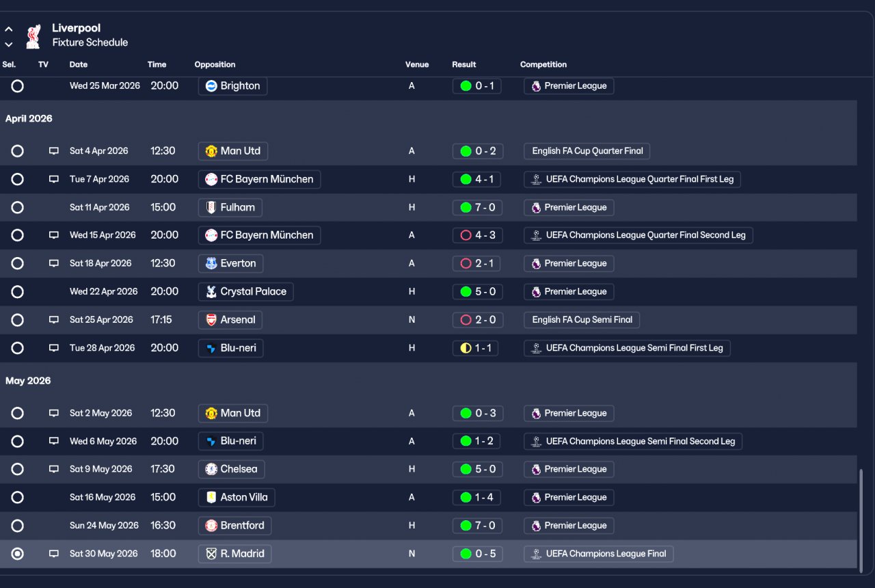Click the Aston Villa club badge icon
This screenshot has height=588, width=875.
tap(211, 497)
